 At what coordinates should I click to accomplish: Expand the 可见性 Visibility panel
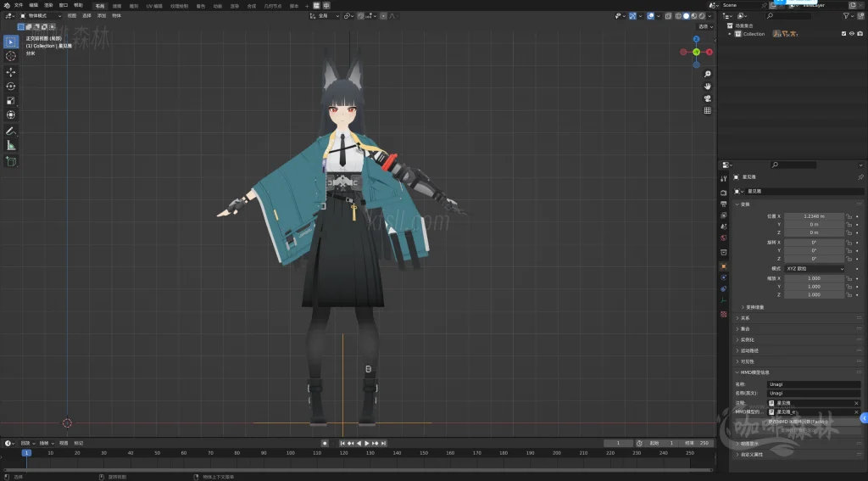click(747, 362)
